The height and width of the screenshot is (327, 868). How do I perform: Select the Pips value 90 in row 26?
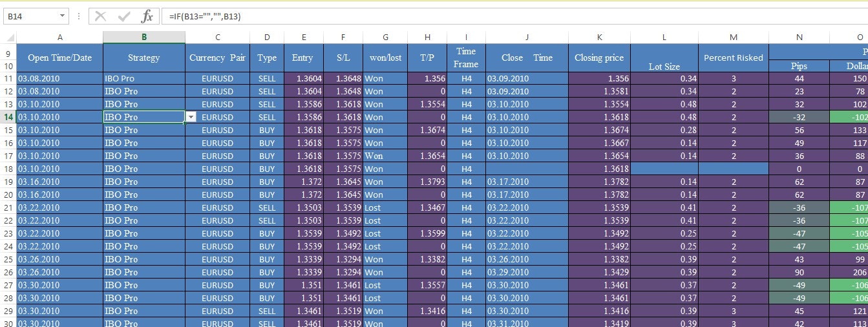point(799,272)
